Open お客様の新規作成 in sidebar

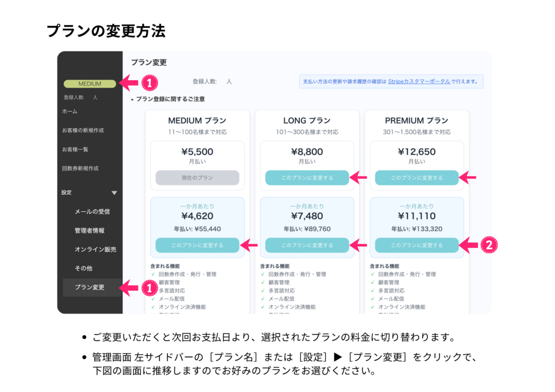click(x=83, y=130)
